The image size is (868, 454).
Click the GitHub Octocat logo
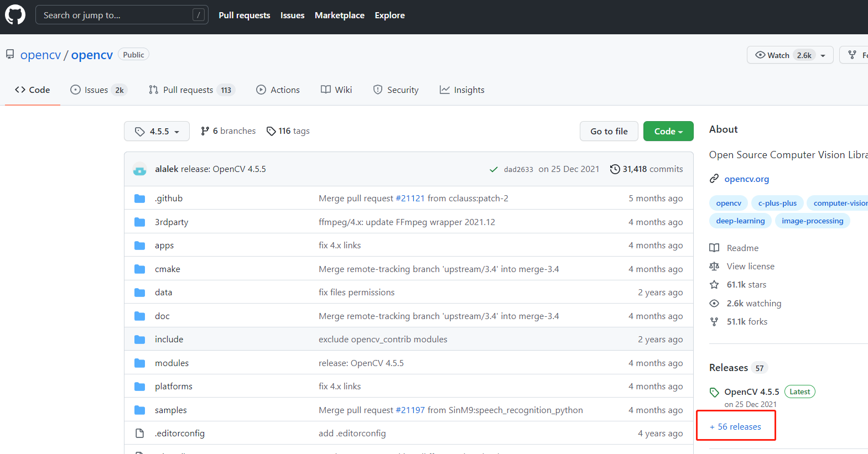coord(15,15)
